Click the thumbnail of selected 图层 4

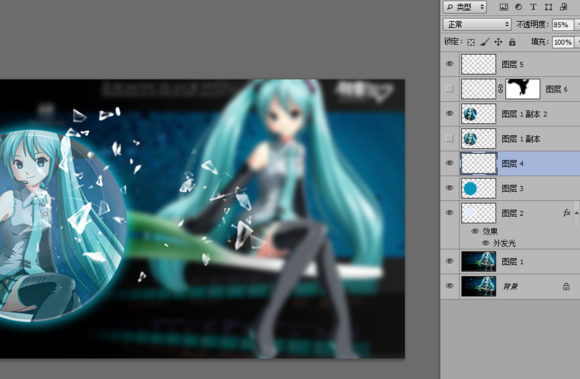(479, 163)
